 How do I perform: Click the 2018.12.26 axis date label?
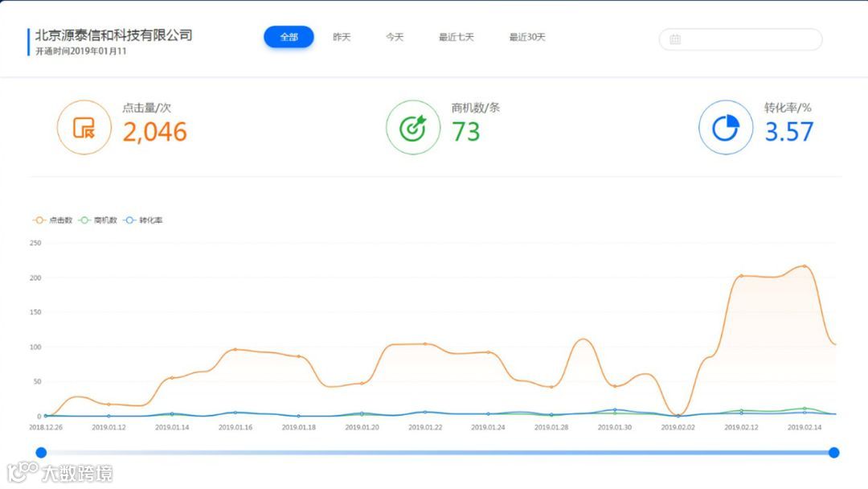46,428
